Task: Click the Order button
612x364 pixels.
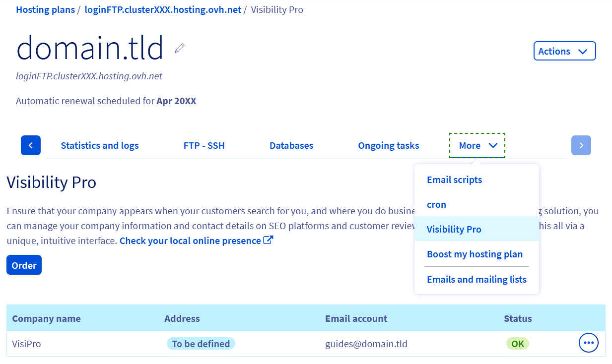Action: click(24, 264)
